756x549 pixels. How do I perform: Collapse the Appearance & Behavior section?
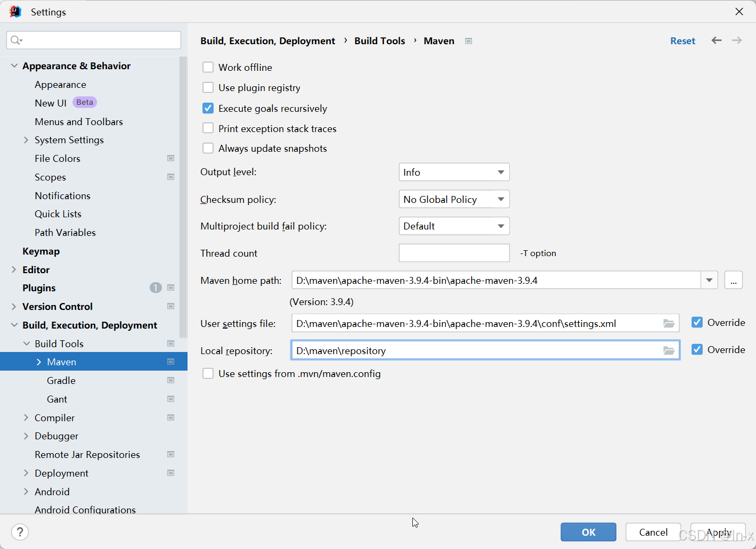pyautogui.click(x=14, y=65)
